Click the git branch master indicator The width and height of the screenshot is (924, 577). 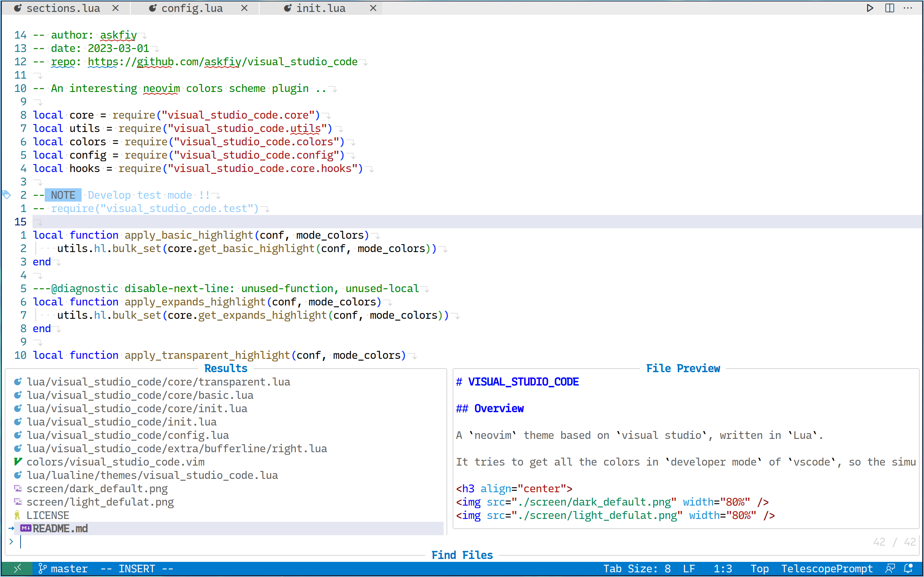pos(63,569)
